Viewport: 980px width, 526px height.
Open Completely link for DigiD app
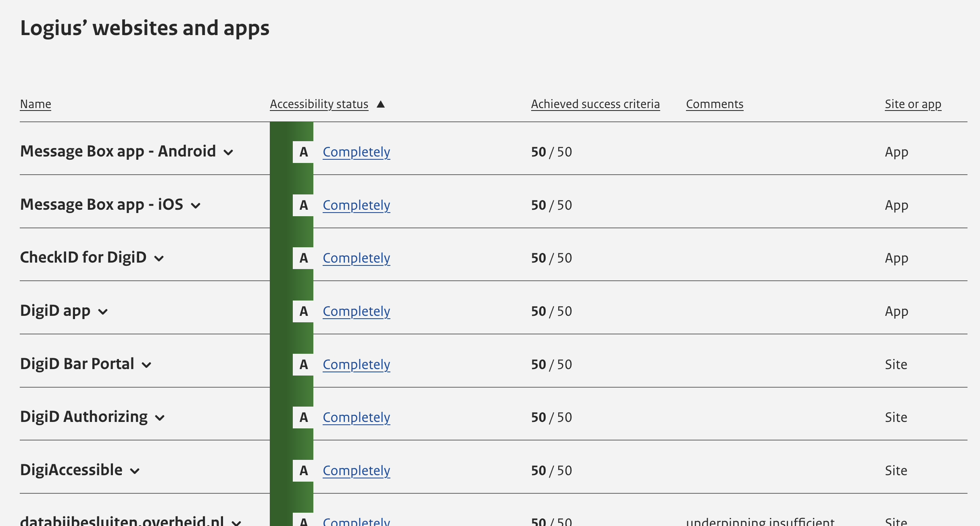pyautogui.click(x=357, y=311)
